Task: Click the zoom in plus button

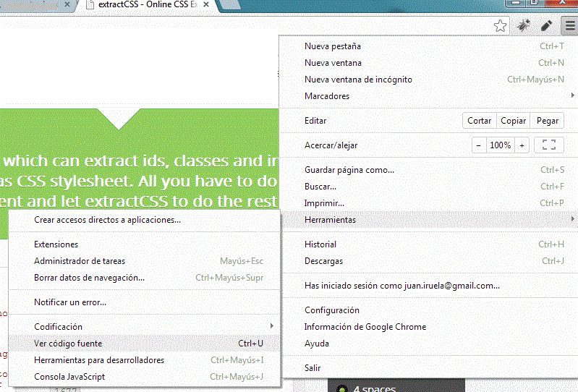Action: point(522,145)
